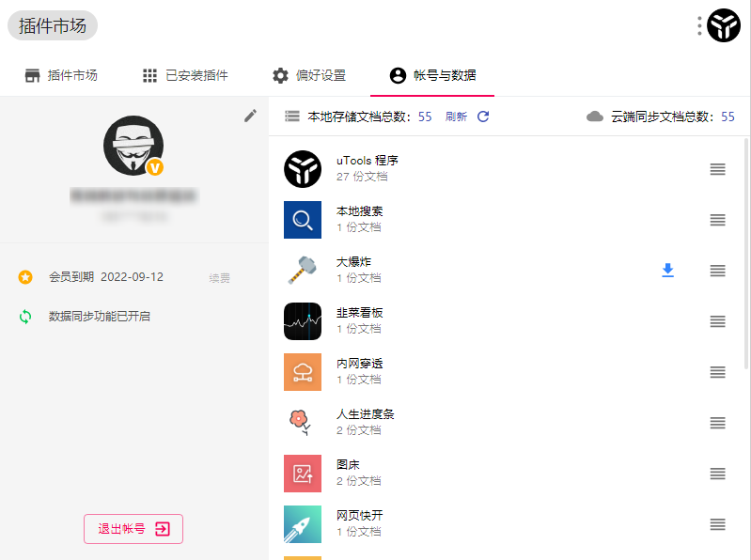Open the 偏好设置 tab
This screenshot has width=751, height=560.
(309, 75)
